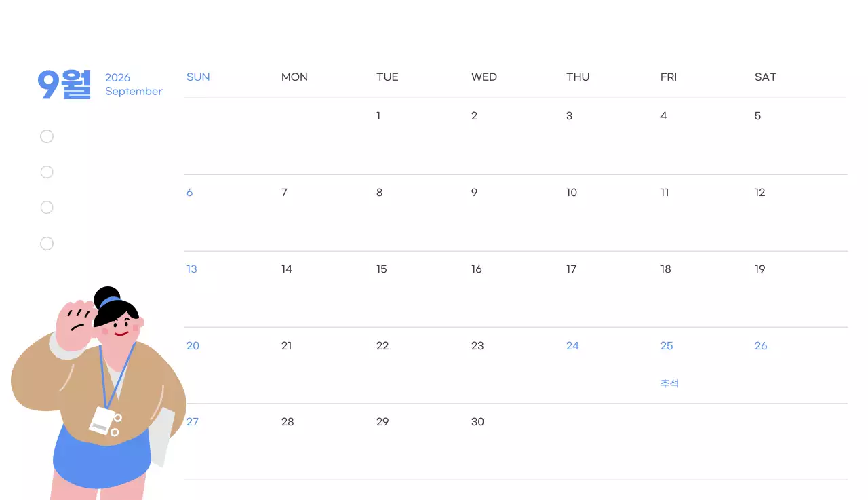This screenshot has width=868, height=500.
Task: Pick Monday the 28th date cell
Action: (288, 422)
